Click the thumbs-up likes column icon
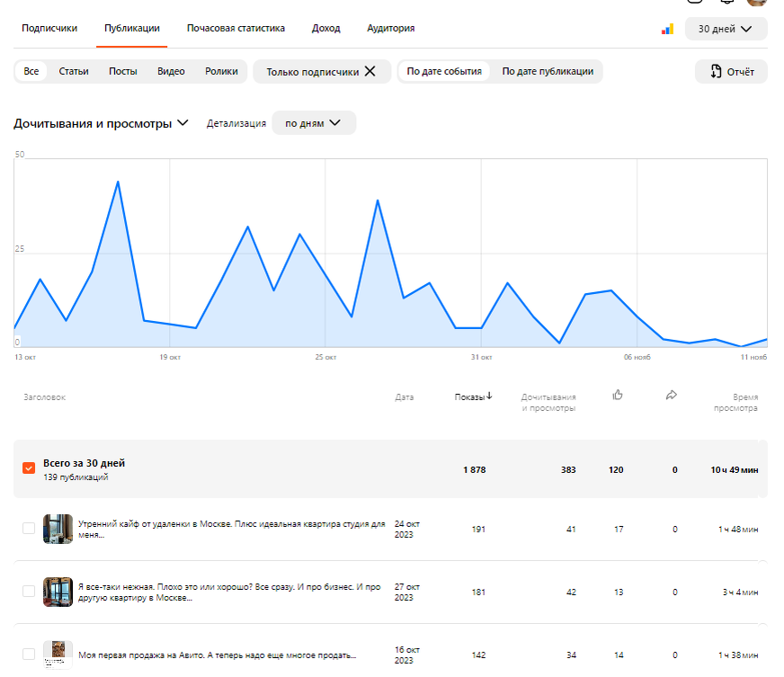This screenshot has height=677, width=784. pos(618,395)
